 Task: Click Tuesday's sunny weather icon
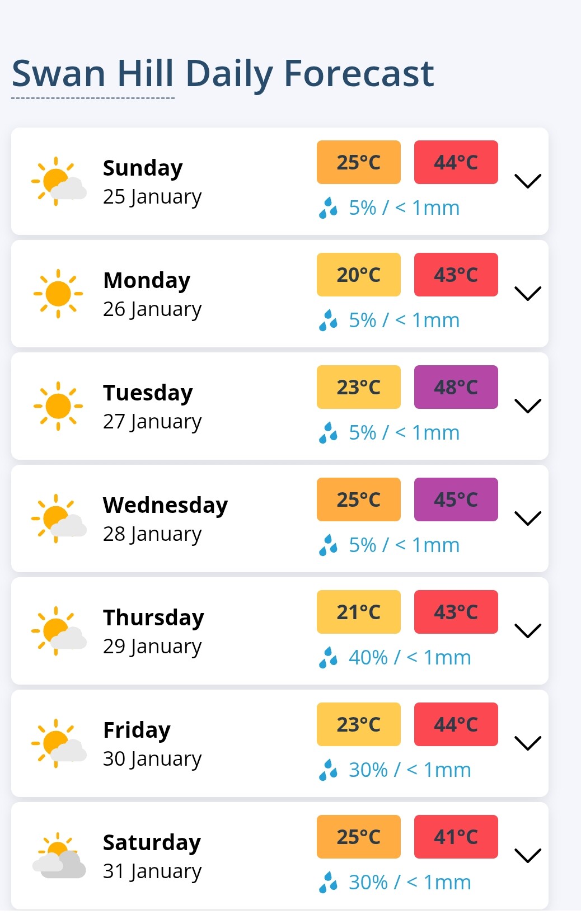coord(58,406)
